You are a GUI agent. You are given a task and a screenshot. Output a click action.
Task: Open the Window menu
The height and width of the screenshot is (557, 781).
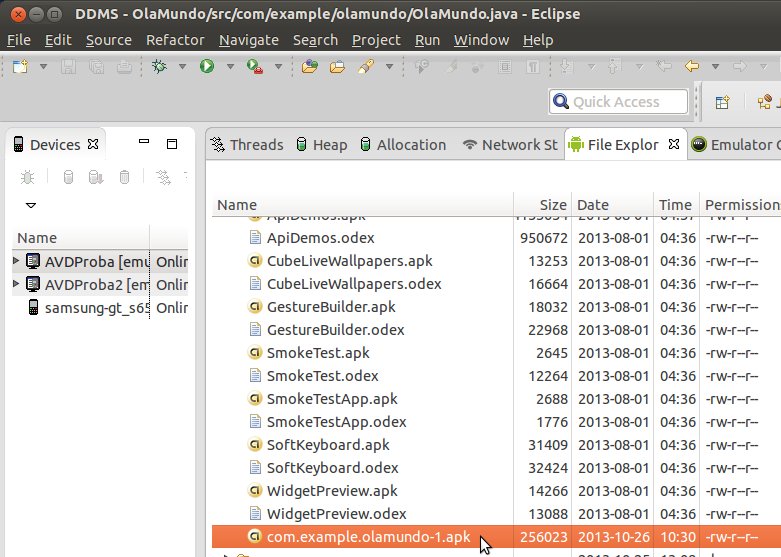[x=481, y=40]
